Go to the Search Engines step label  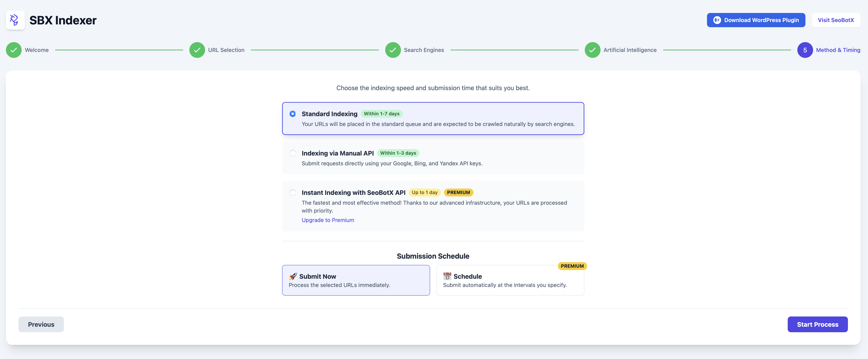(x=424, y=50)
